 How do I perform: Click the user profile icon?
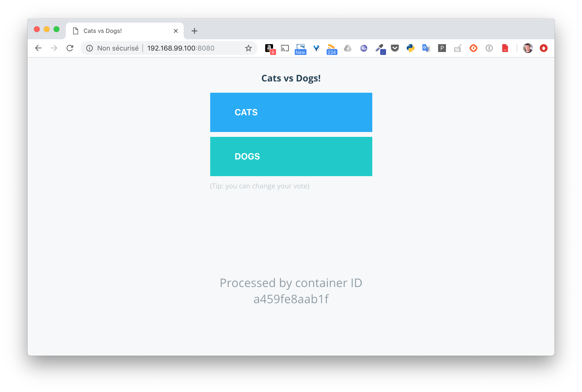tap(527, 48)
